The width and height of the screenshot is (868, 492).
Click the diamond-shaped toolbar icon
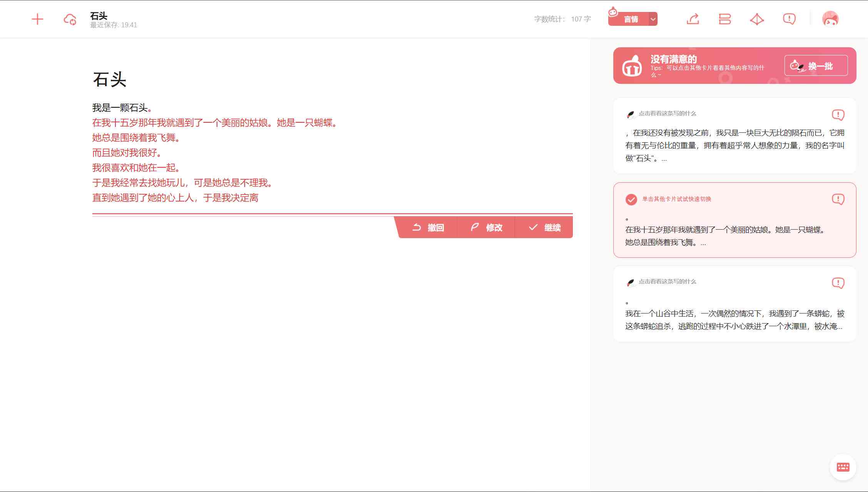757,19
